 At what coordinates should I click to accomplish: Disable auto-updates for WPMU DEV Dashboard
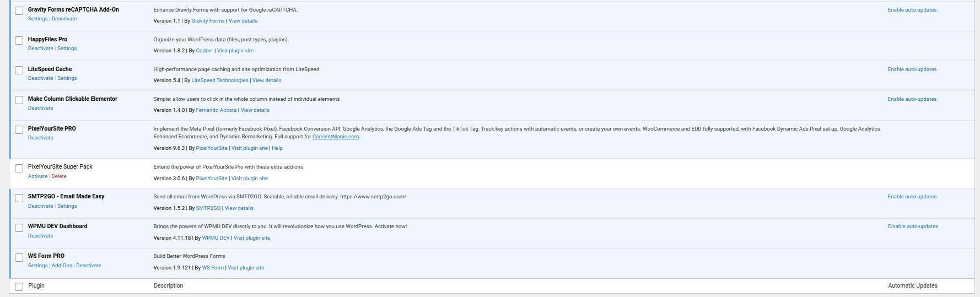912,226
